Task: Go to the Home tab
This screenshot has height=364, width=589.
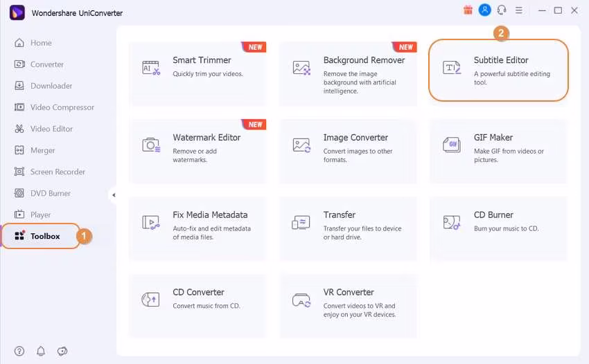Action: pos(40,43)
